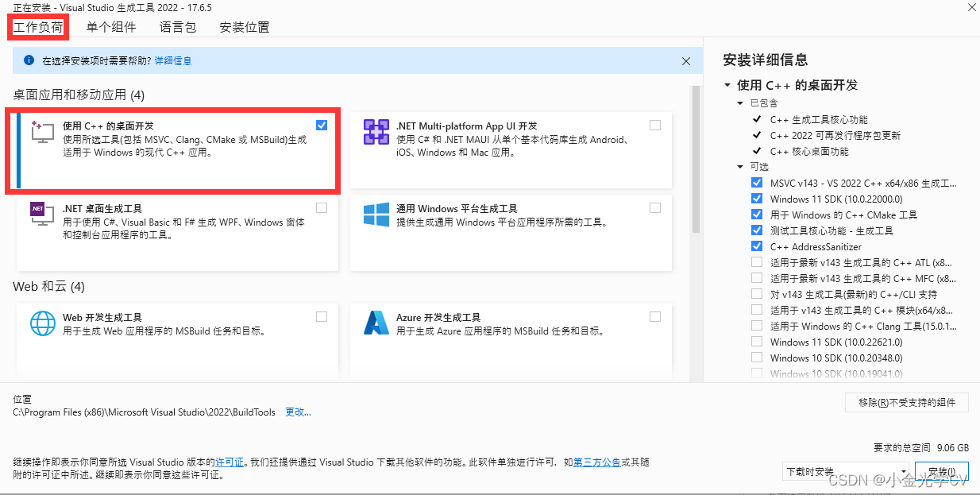Click C++ 2022 可再发行程序包更新 item
980x495 pixels.
tap(835, 135)
